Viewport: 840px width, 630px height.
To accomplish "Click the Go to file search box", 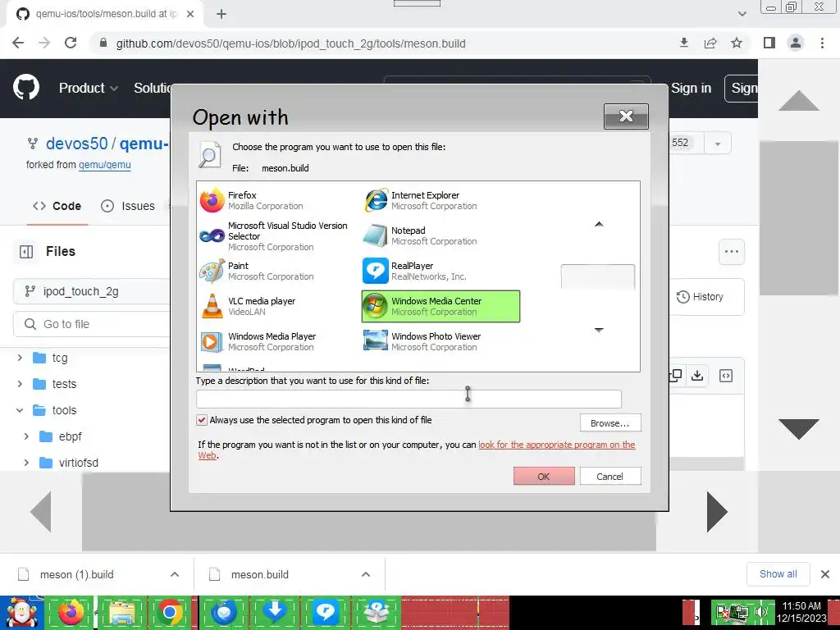I will pos(91,324).
